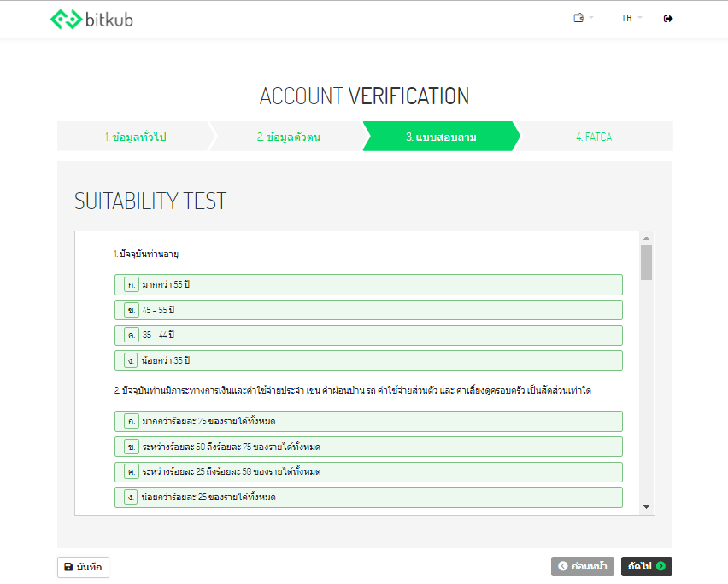Choose age option น้อยกว่า 35 ปี

[x=368, y=360]
